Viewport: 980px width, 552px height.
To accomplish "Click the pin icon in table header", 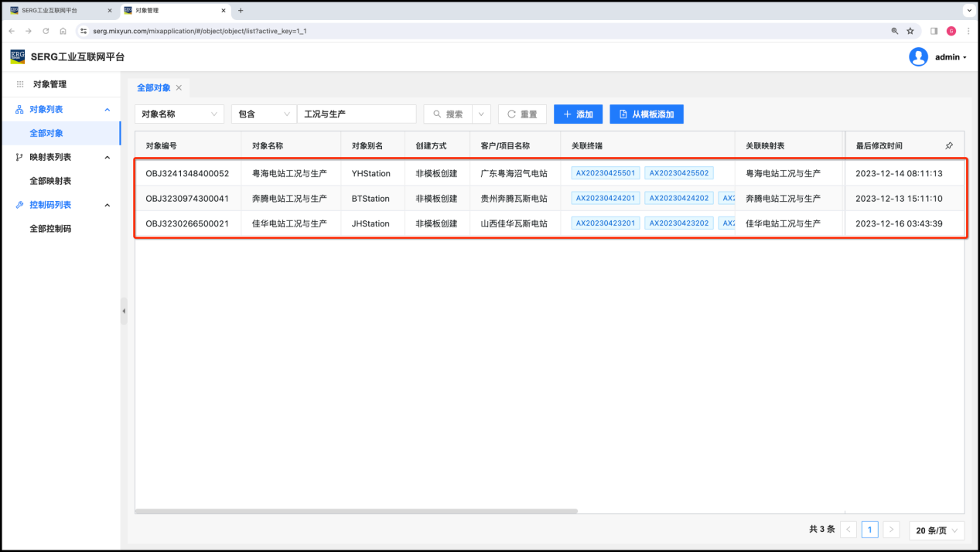I will 949,145.
